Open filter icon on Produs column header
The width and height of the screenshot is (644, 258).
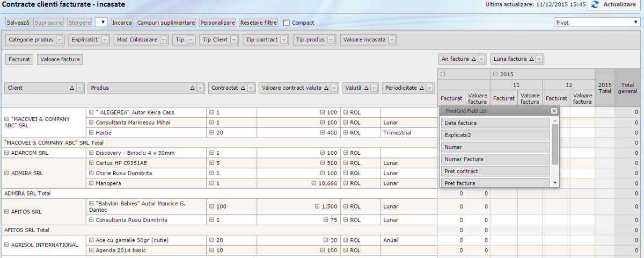(200, 88)
